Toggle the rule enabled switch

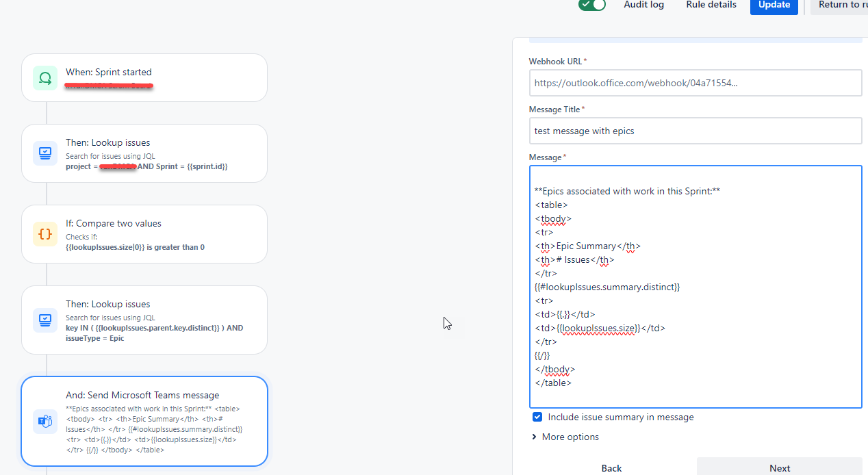(592, 5)
